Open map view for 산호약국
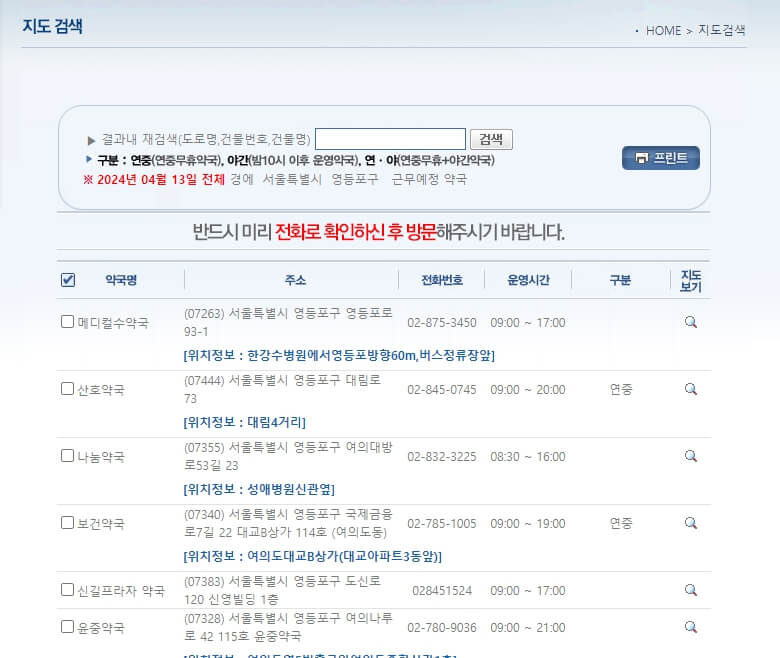780x658 pixels. [x=690, y=389]
